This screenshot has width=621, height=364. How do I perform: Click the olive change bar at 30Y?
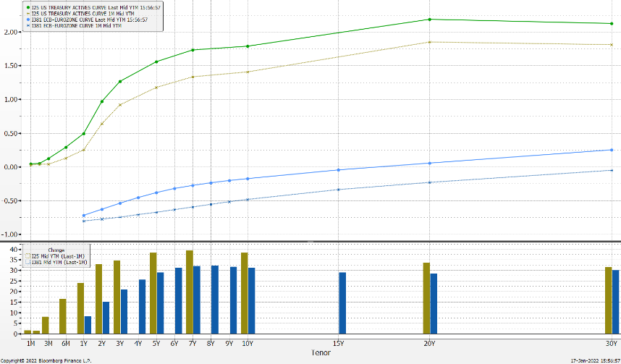click(608, 300)
